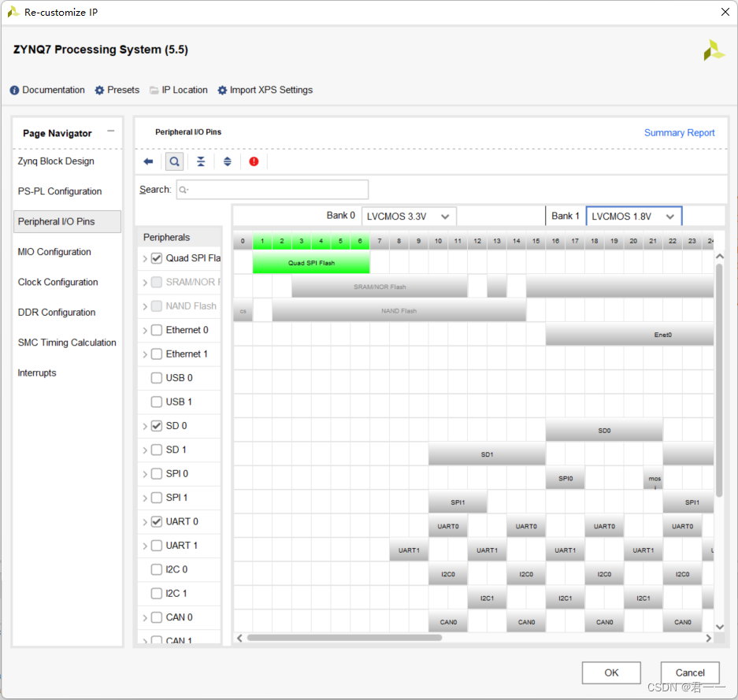Expand the SPI 1 tree row
This screenshot has width=738, height=700.
[x=145, y=498]
